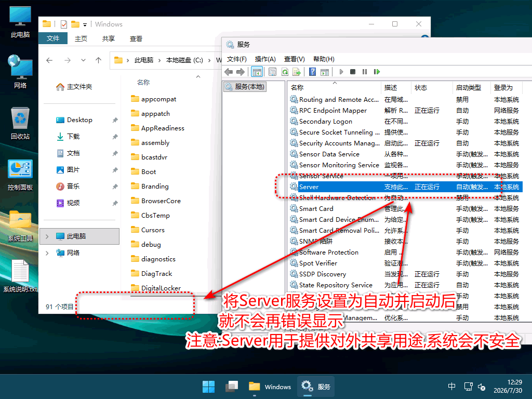Open 此电脑 desktop icon
Image resolution: width=532 pixels, height=399 pixels.
tap(20, 22)
